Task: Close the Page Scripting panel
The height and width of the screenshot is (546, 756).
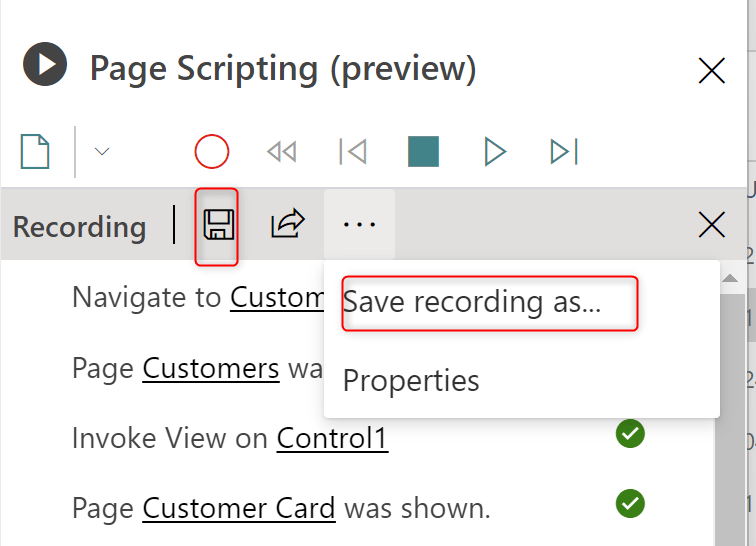Action: point(711,70)
